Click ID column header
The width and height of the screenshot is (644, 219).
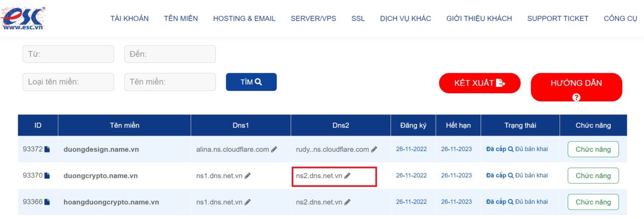(38, 126)
